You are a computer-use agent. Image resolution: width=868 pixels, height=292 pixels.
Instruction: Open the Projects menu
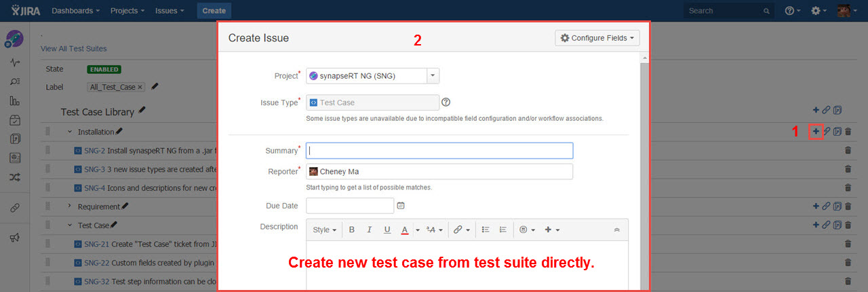(x=128, y=11)
